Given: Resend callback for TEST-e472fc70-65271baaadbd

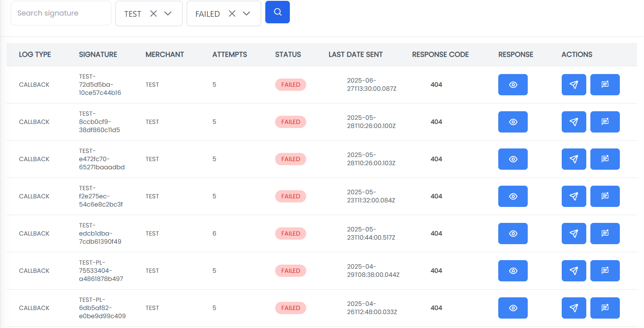Looking at the screenshot, I should (x=574, y=159).
